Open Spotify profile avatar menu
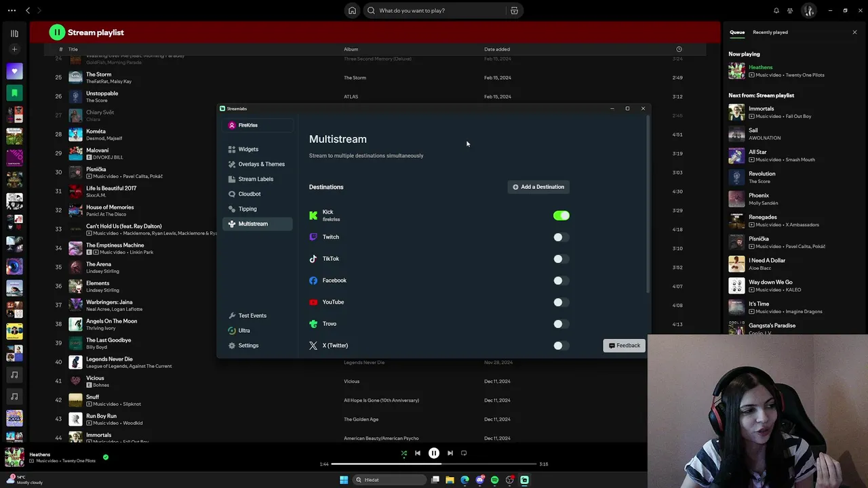868x488 pixels. [x=808, y=10]
